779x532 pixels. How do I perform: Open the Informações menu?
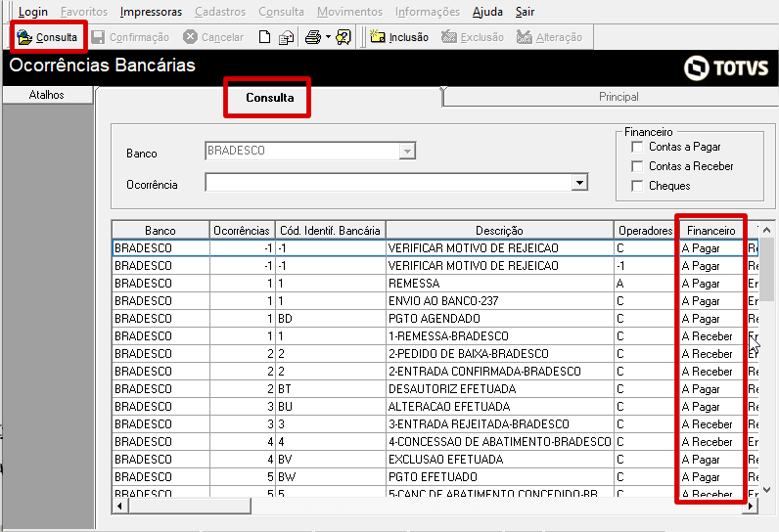coord(428,12)
